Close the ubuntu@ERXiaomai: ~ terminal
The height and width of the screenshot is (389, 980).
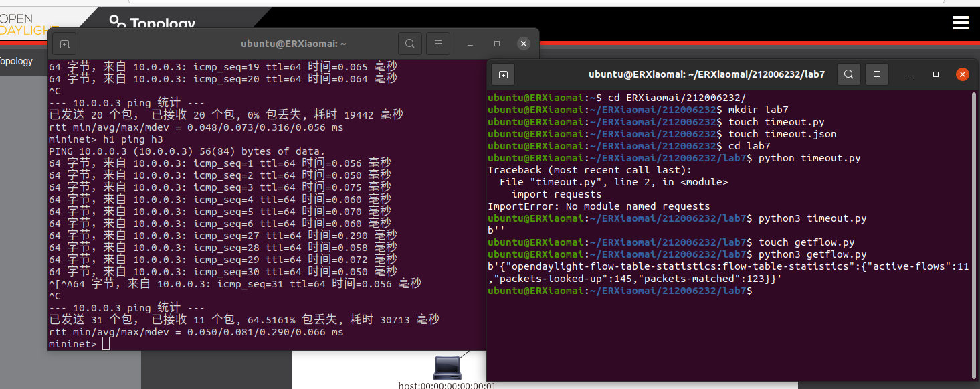click(524, 44)
